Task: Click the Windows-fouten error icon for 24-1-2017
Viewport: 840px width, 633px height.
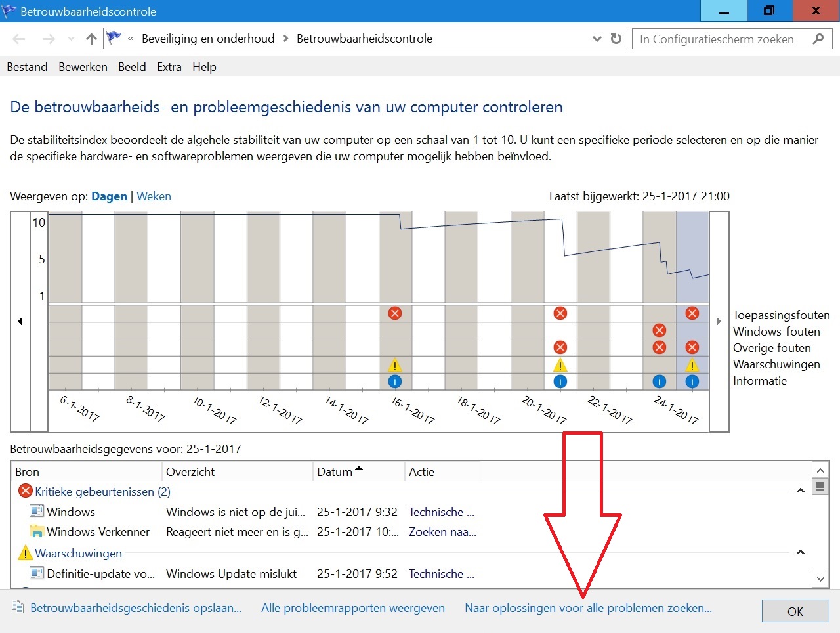Action: tap(660, 330)
